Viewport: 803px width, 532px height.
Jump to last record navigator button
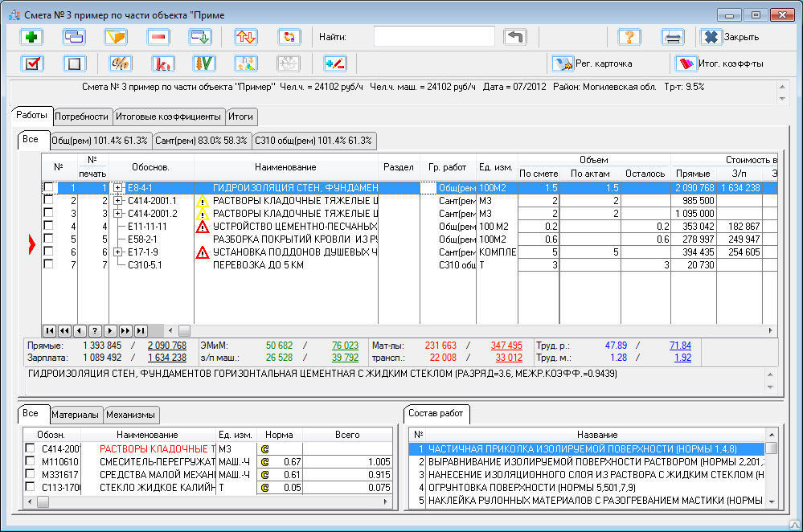tap(141, 330)
